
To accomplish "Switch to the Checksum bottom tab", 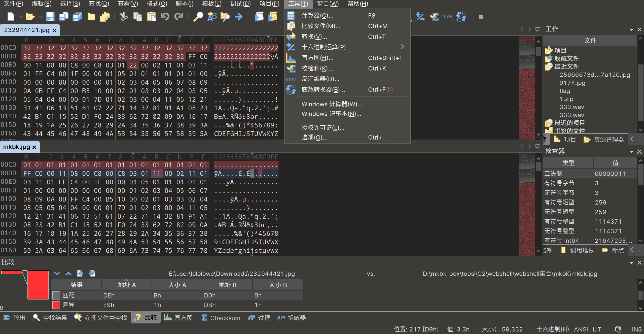I will (x=220, y=318).
